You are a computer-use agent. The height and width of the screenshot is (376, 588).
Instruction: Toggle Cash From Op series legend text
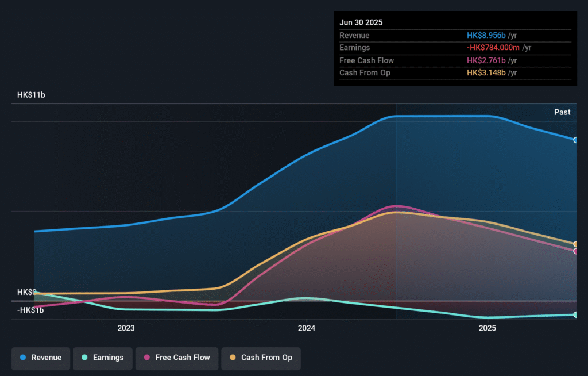(x=266, y=358)
